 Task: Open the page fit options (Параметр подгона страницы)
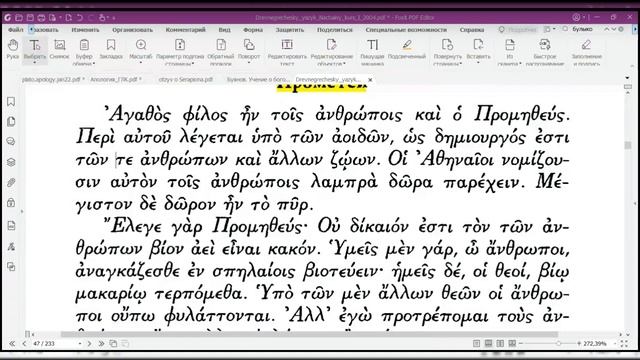point(180,51)
